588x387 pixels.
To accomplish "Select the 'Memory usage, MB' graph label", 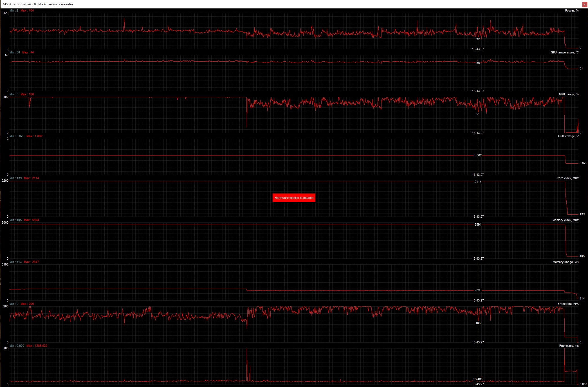I will [565, 262].
